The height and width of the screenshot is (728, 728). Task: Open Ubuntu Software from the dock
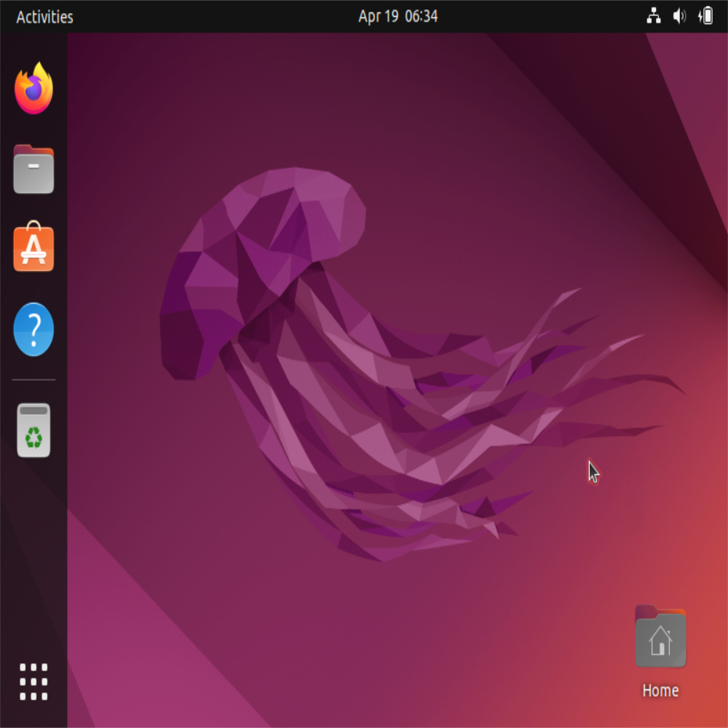33,247
